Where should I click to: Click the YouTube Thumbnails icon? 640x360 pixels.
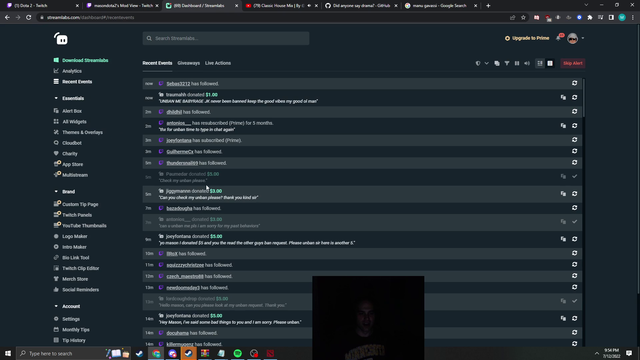click(57, 225)
